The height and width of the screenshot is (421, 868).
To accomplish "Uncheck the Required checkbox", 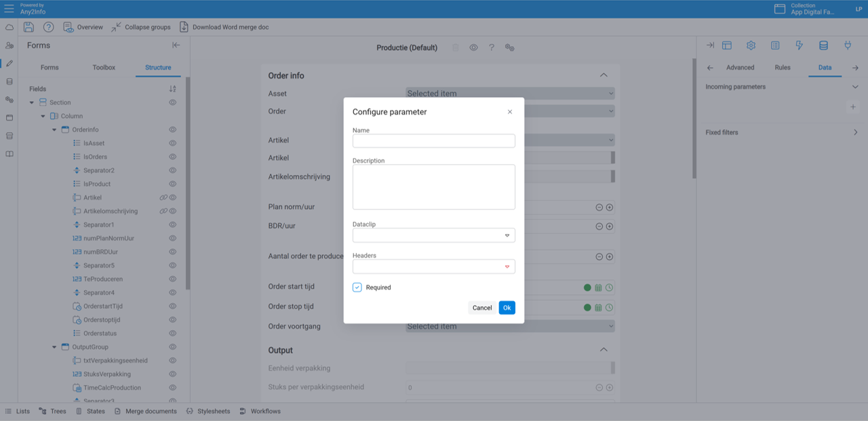I will point(357,287).
